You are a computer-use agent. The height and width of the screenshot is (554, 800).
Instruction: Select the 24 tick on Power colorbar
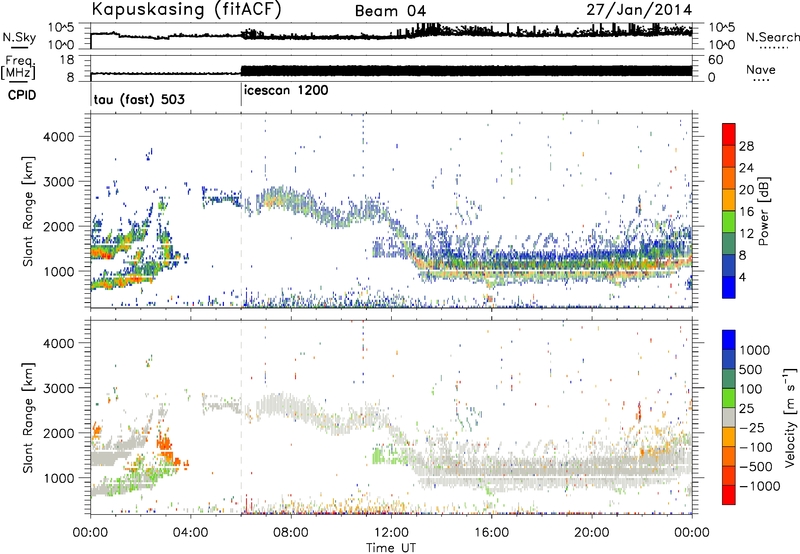click(x=746, y=168)
